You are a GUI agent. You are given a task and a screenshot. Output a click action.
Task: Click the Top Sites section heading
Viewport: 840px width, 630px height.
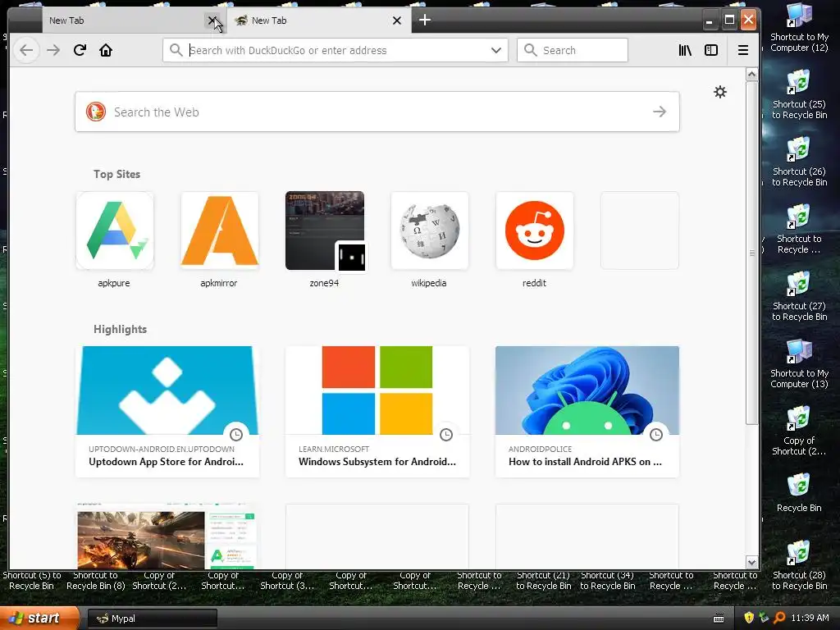click(x=116, y=174)
